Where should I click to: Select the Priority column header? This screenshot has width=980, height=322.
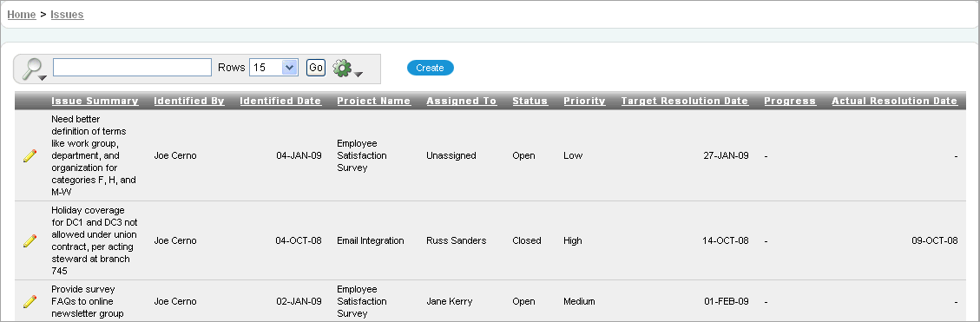pos(584,101)
